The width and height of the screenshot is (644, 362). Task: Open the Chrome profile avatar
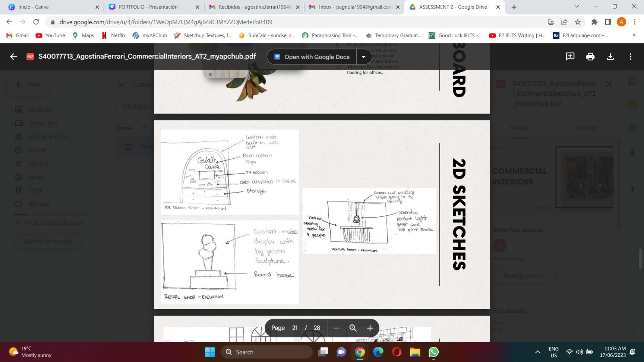tap(621, 22)
